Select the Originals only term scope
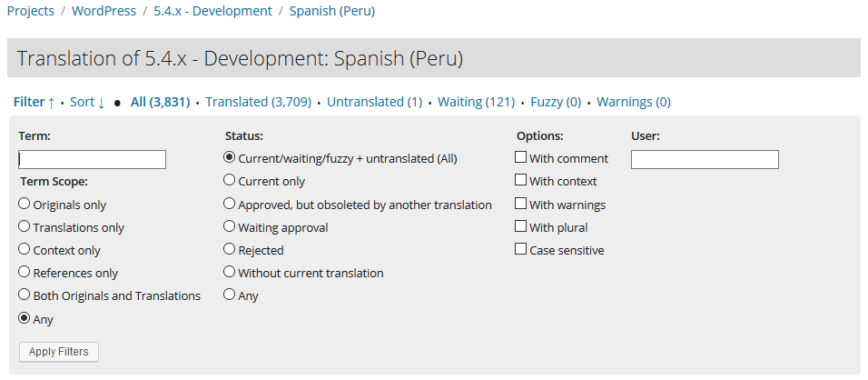The width and height of the screenshot is (868, 380). click(25, 205)
